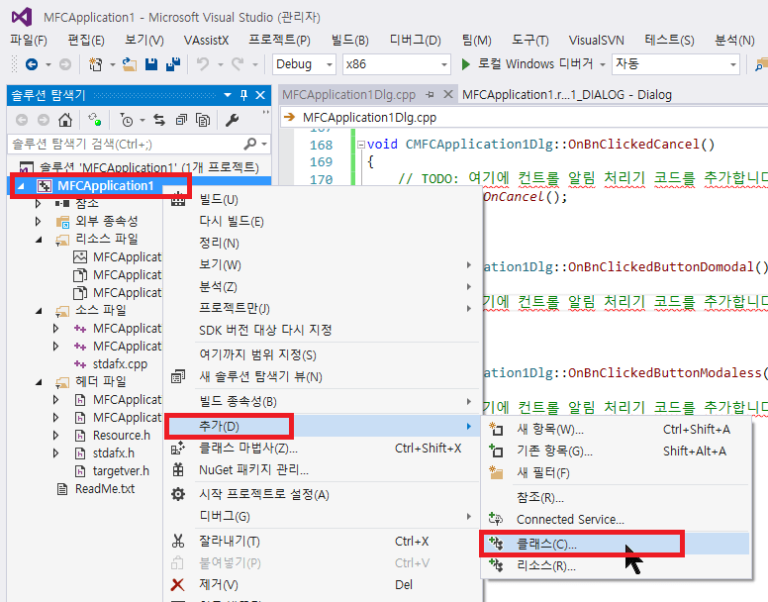Open the 편집(E) menu
This screenshot has width=768, height=602.
pos(86,40)
